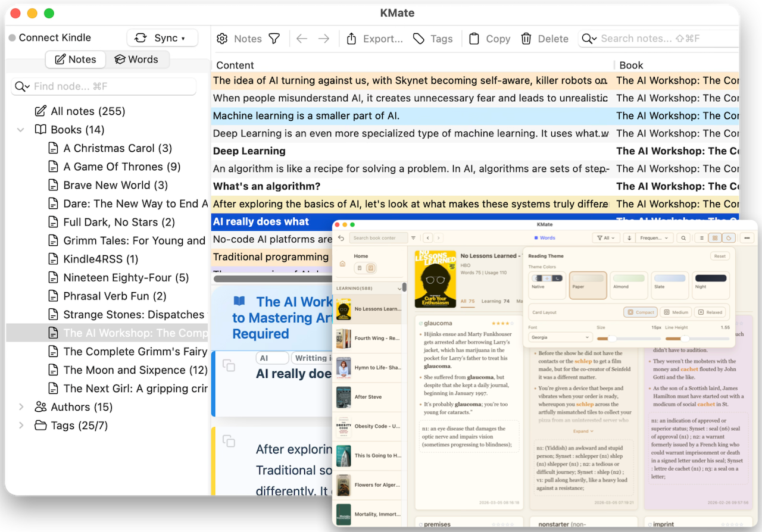
Task: Click the plain page view icon under Home
Action: click(360, 268)
